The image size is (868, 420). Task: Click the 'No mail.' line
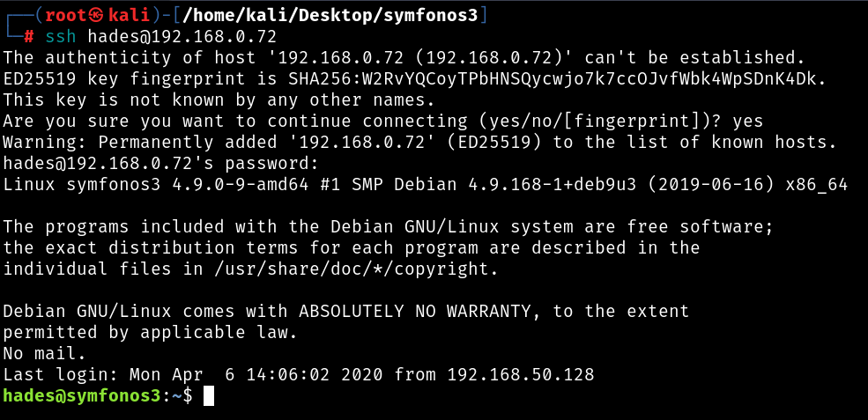[45, 353]
